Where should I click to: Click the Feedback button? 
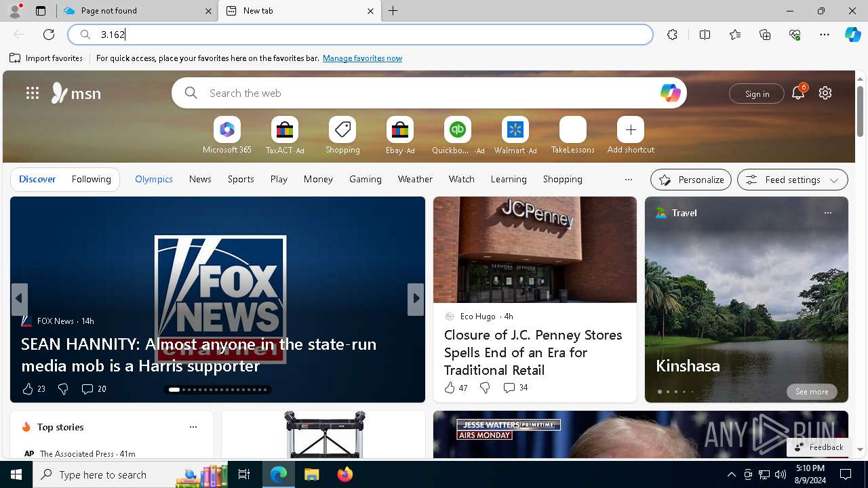pos(818,447)
